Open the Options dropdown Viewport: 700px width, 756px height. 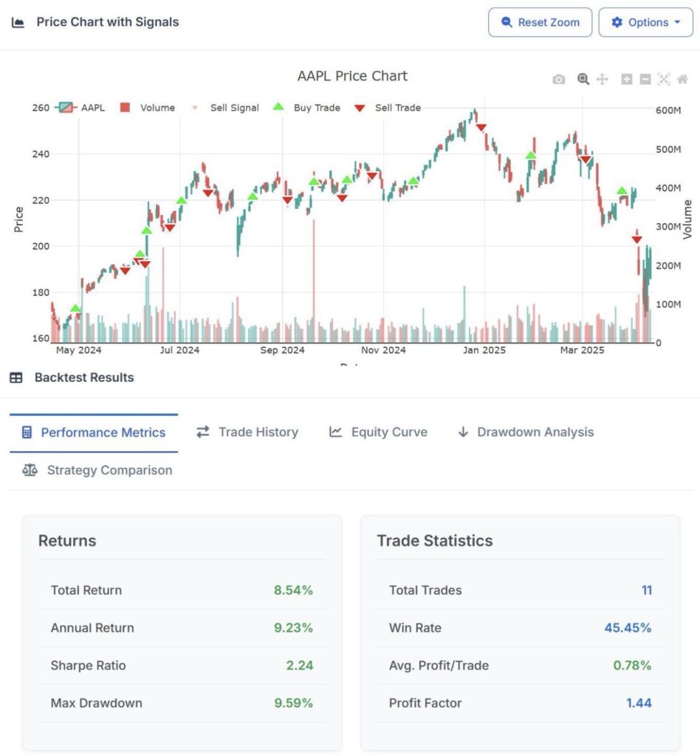645,22
